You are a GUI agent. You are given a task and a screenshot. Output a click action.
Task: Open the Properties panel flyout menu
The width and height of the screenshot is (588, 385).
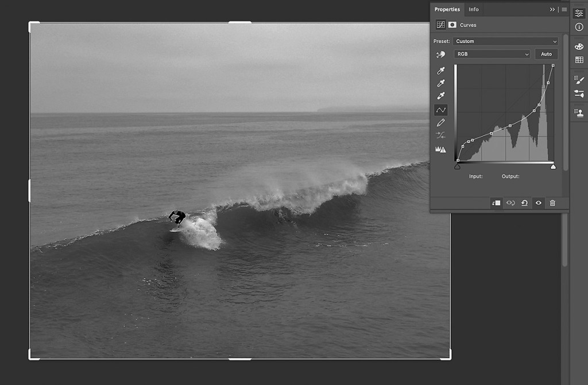[x=564, y=9]
